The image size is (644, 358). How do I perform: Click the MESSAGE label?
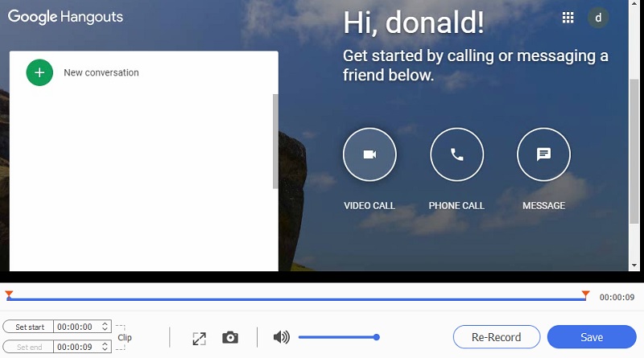[544, 206]
